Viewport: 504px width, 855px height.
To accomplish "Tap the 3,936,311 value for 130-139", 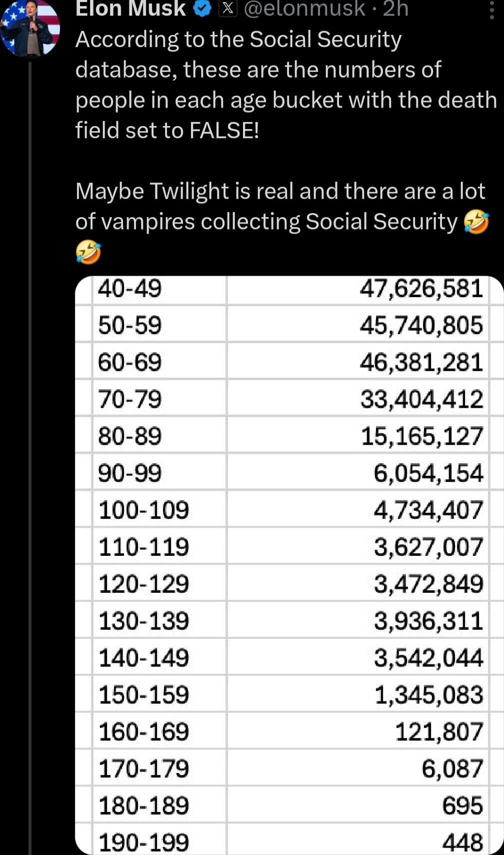I will (428, 621).
